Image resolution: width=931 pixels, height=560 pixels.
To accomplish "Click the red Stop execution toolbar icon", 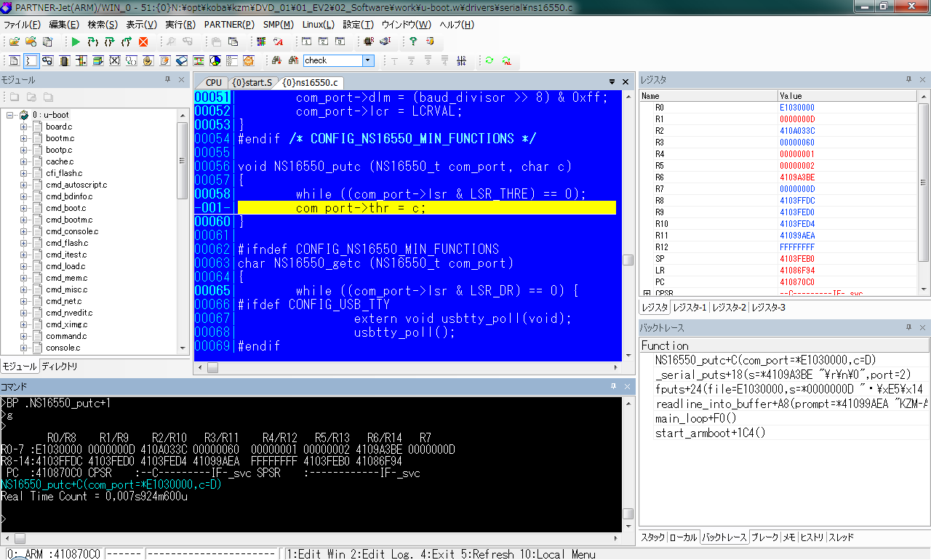I will pyautogui.click(x=143, y=42).
